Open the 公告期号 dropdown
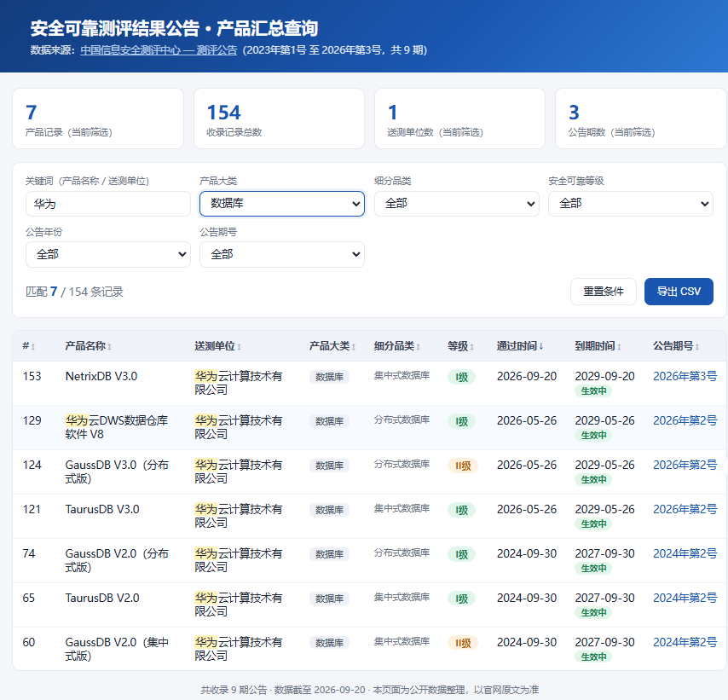 coord(282,254)
